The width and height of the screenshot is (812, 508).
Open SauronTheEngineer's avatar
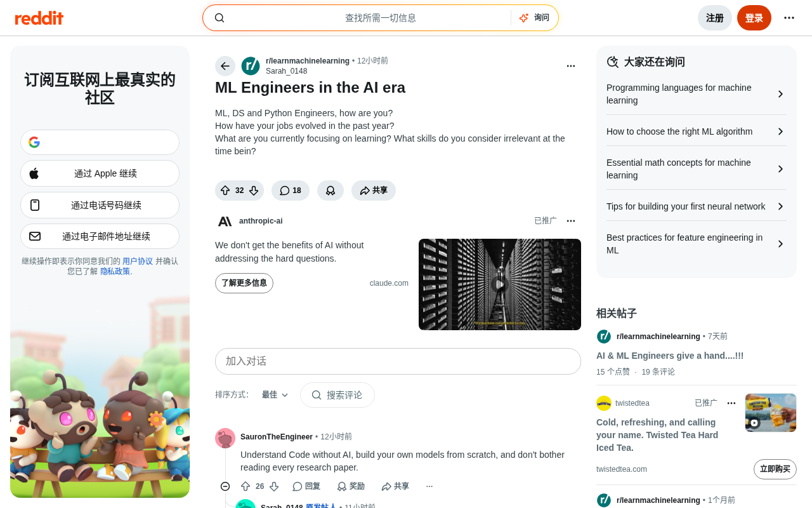(x=225, y=438)
